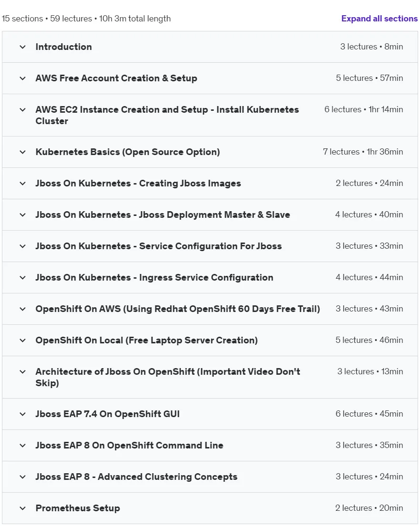Screen dimensions: 420x526
Task: Click the chevron beside Introduction section
Action: point(22,47)
